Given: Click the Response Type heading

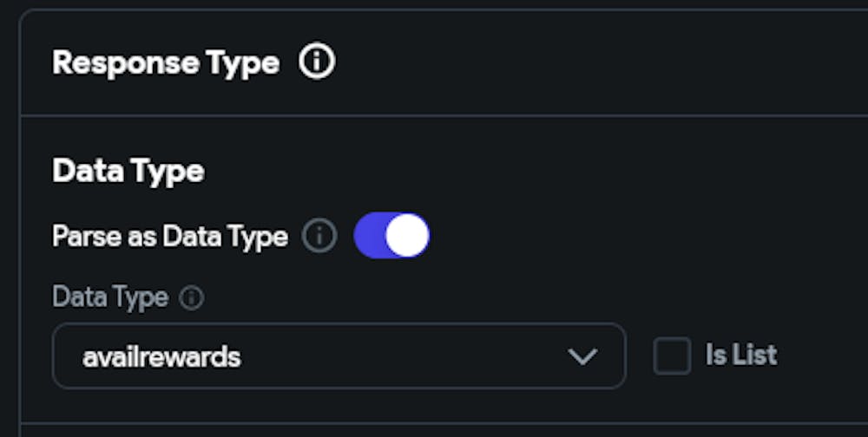Looking at the screenshot, I should tap(166, 63).
